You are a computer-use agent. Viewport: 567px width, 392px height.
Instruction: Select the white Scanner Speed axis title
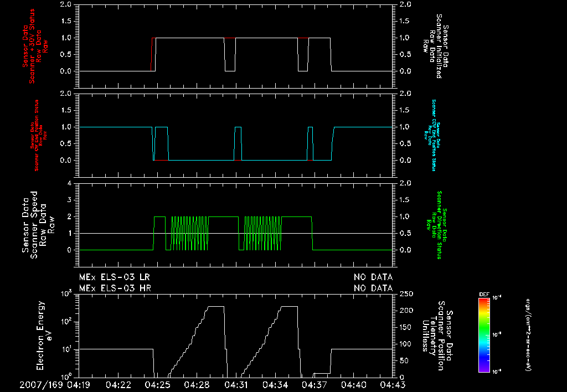click(38, 225)
